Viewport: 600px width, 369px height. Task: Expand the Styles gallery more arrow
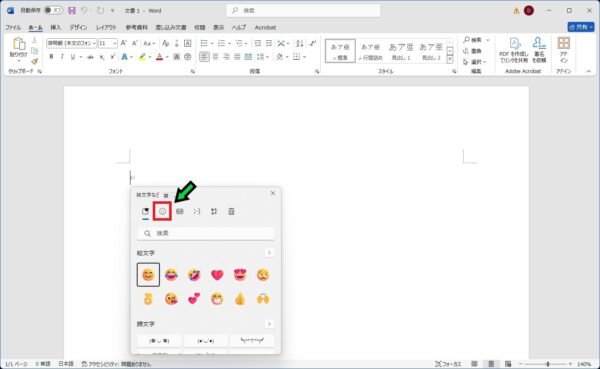(450, 60)
